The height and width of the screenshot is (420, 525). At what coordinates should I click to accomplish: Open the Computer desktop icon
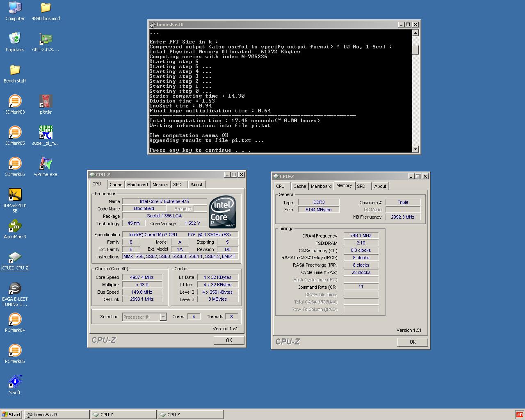[15, 11]
